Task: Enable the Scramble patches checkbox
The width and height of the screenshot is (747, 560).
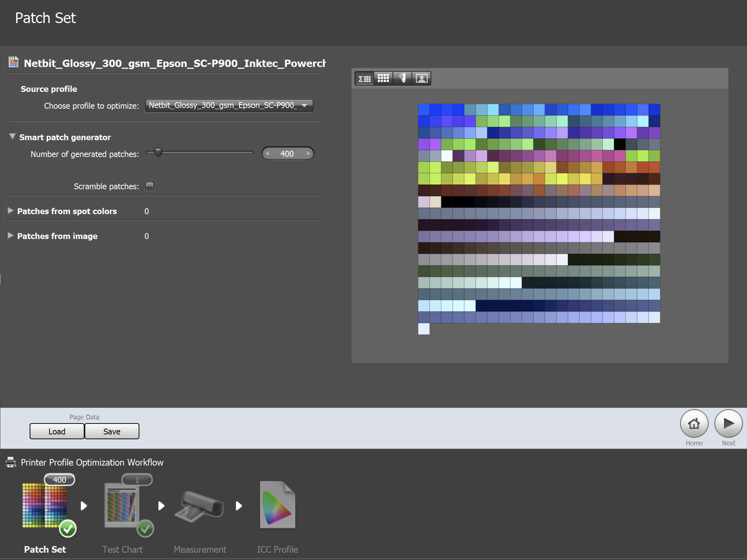Action: (x=149, y=186)
